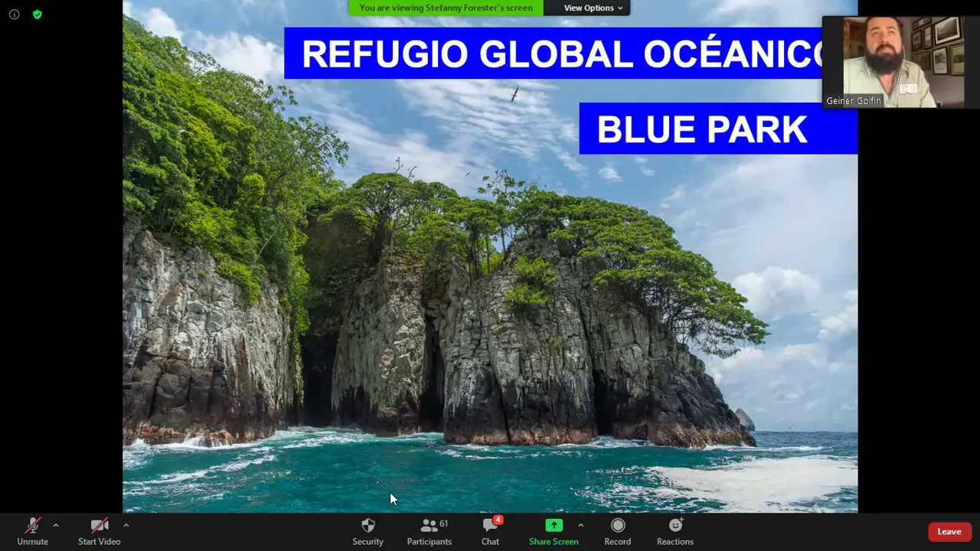The image size is (980, 551).
Task: Click the meeting information icon
Action: pyautogui.click(x=14, y=14)
